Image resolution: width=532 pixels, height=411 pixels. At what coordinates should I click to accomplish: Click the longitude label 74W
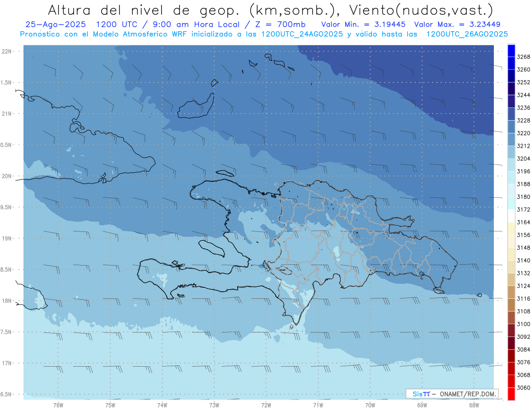coord(162,405)
